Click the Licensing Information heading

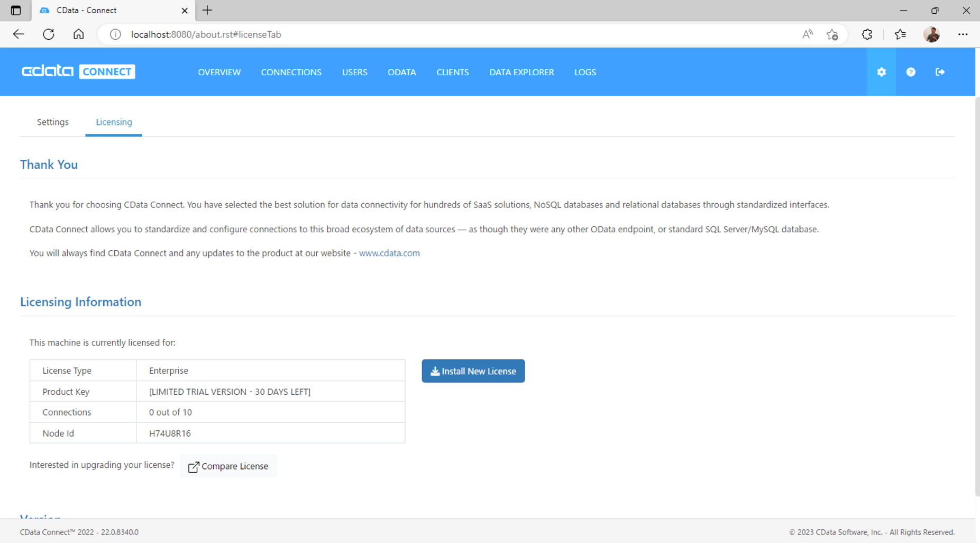tap(80, 302)
